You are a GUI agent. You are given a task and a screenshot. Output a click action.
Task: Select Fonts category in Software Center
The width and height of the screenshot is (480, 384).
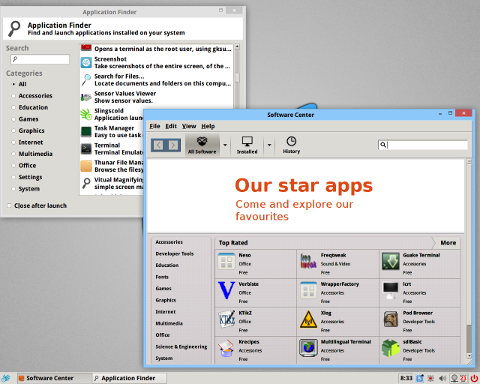pos(162,277)
